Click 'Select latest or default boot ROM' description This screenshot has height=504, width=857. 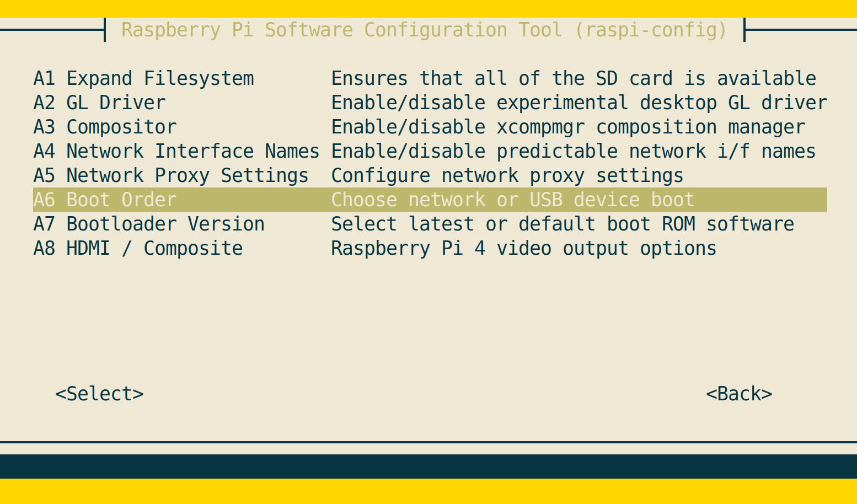[562, 224]
